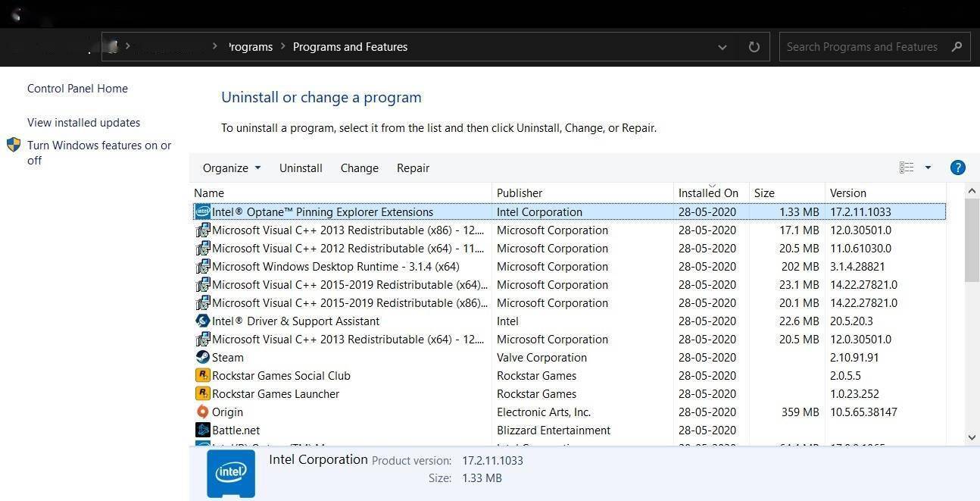Click the Visual C++ 2015-2019 (x64) icon
Screen dimensions: 980x501
coord(202,285)
